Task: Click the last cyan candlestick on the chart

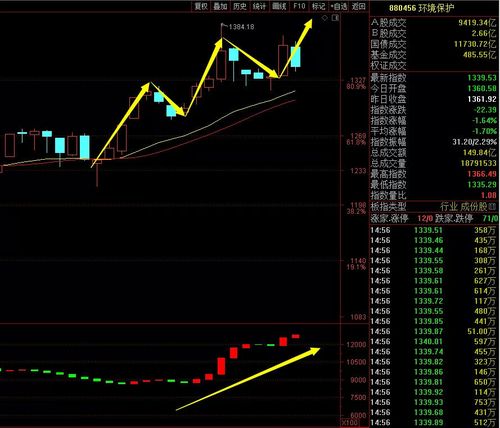Action: [x=296, y=57]
